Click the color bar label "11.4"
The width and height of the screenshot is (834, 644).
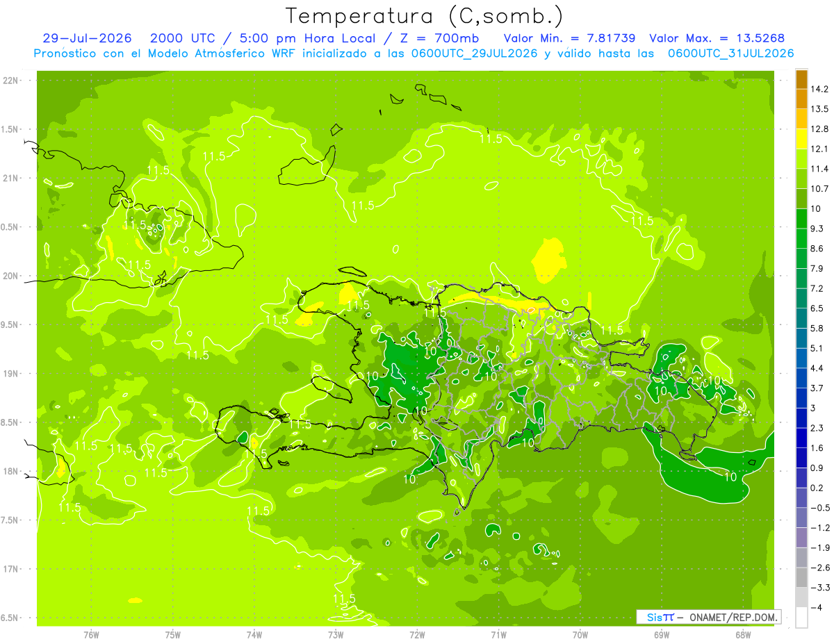pos(821,169)
